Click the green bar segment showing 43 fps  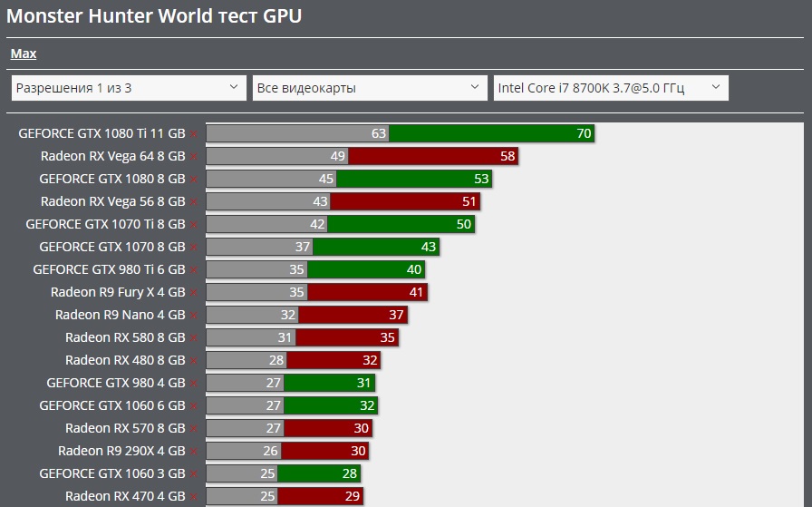(376, 247)
